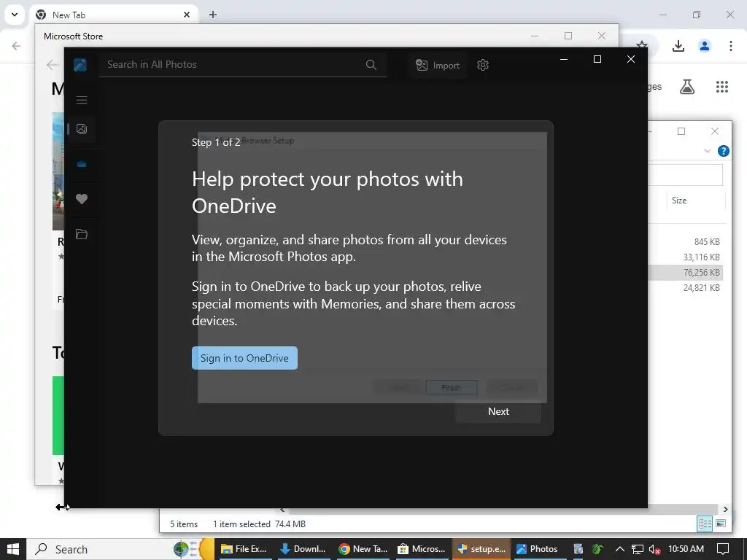
Task: Click Next in the OneDrive dialog
Action: (x=498, y=411)
